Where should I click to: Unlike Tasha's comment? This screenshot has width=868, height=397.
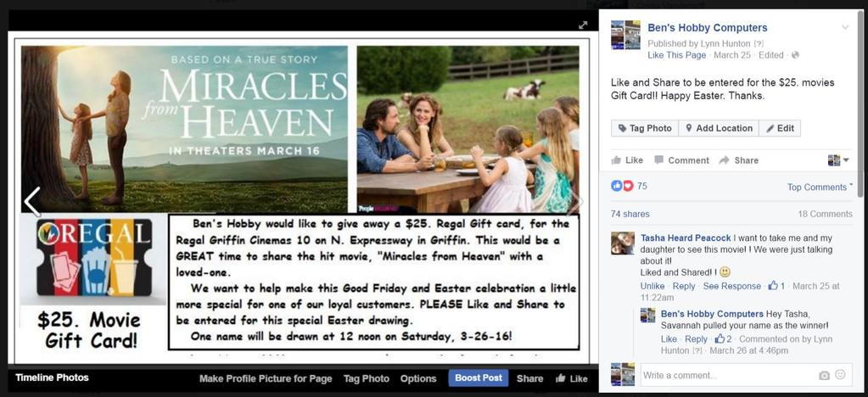point(652,286)
